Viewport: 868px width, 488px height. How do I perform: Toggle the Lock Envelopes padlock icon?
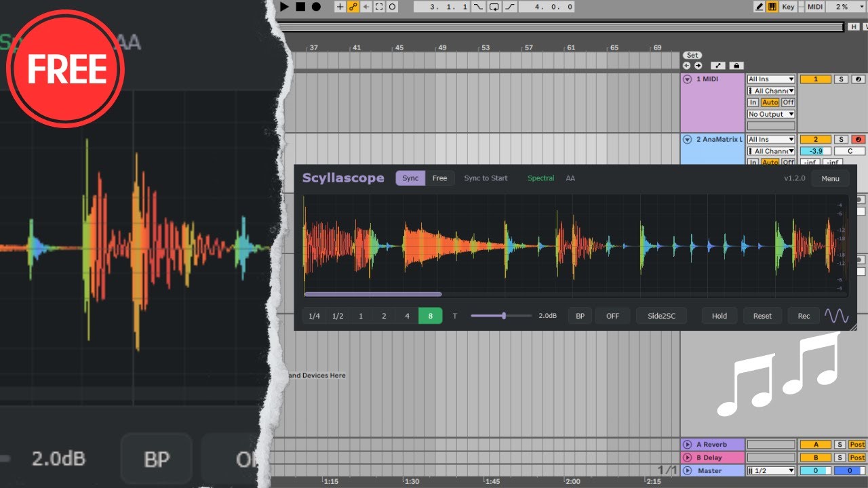click(x=736, y=66)
